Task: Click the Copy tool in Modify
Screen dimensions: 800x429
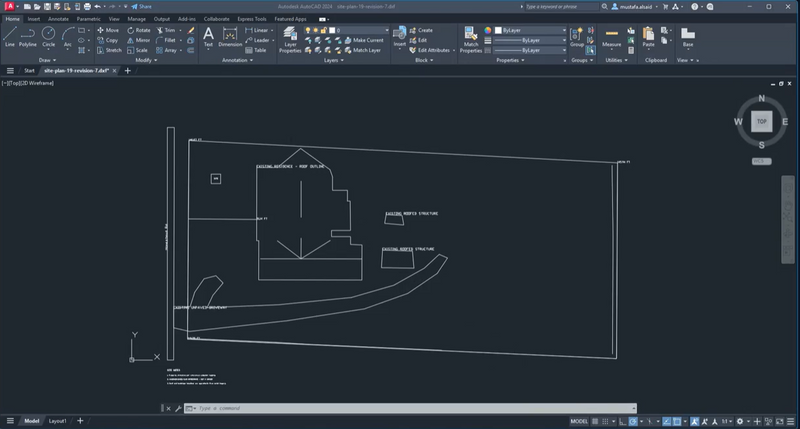Action: tap(108, 40)
